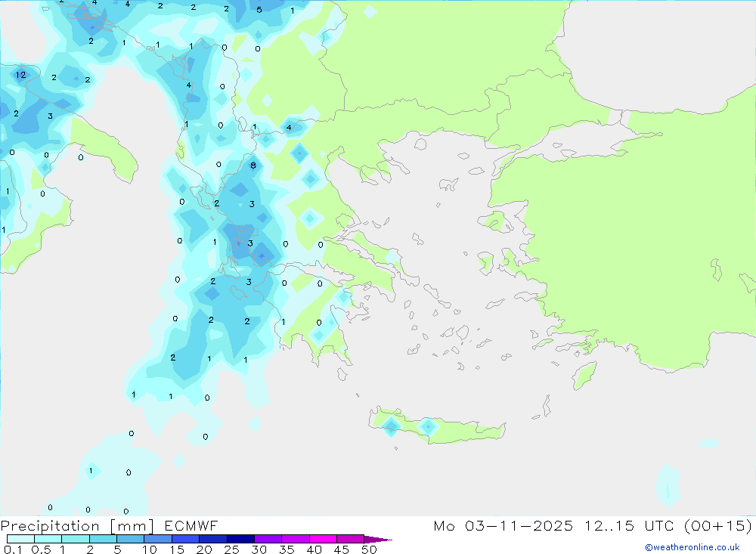Click the '8' precipitation value on the map
Screen dimensions: 756x554
pos(253,166)
